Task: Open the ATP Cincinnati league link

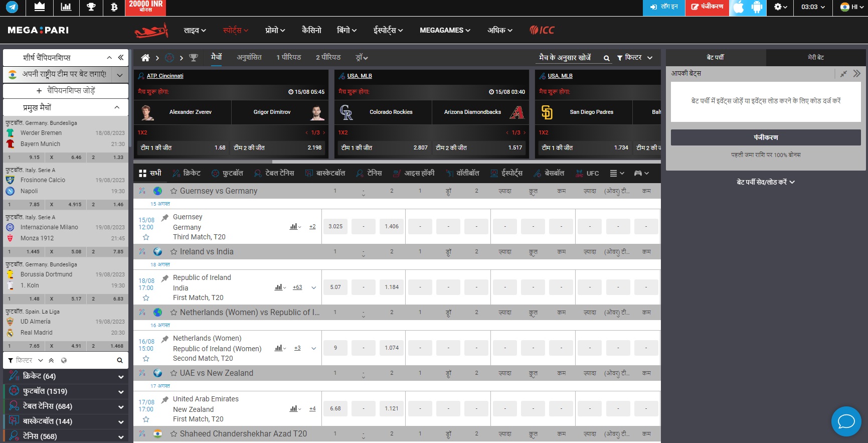Action: click(x=165, y=76)
